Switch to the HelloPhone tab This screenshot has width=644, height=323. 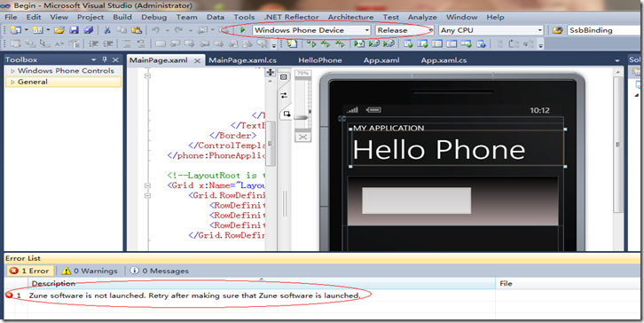coord(320,60)
